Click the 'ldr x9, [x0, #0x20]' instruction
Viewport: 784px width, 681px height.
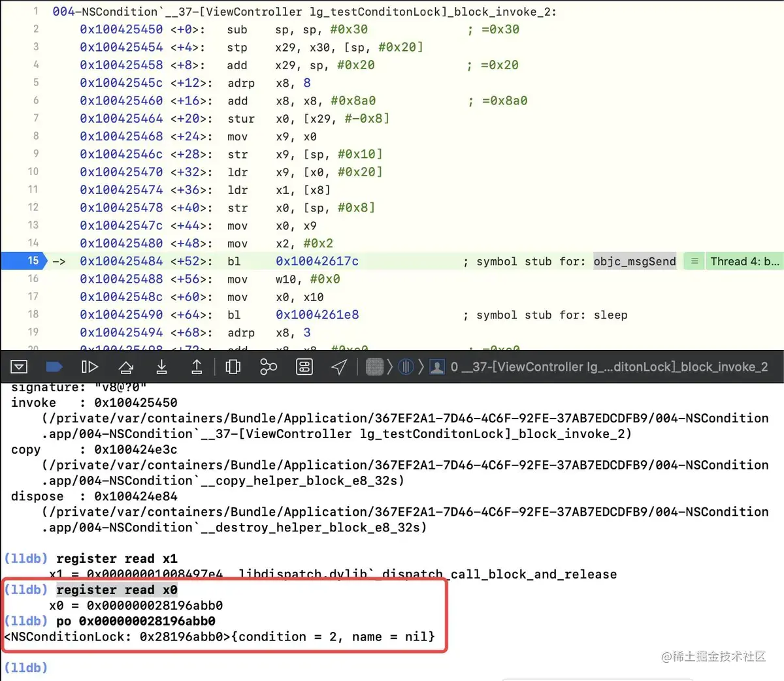[x=305, y=172]
